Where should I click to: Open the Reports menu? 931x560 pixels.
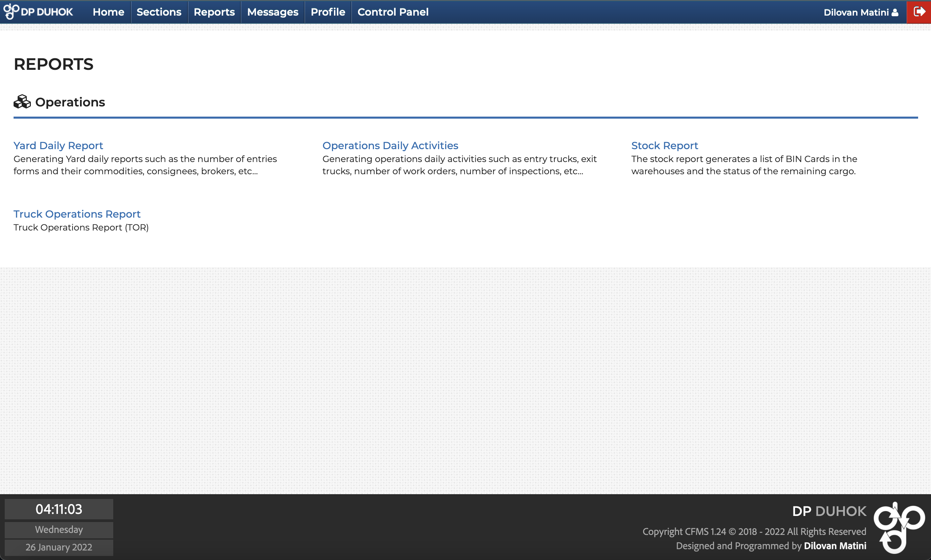pos(214,12)
